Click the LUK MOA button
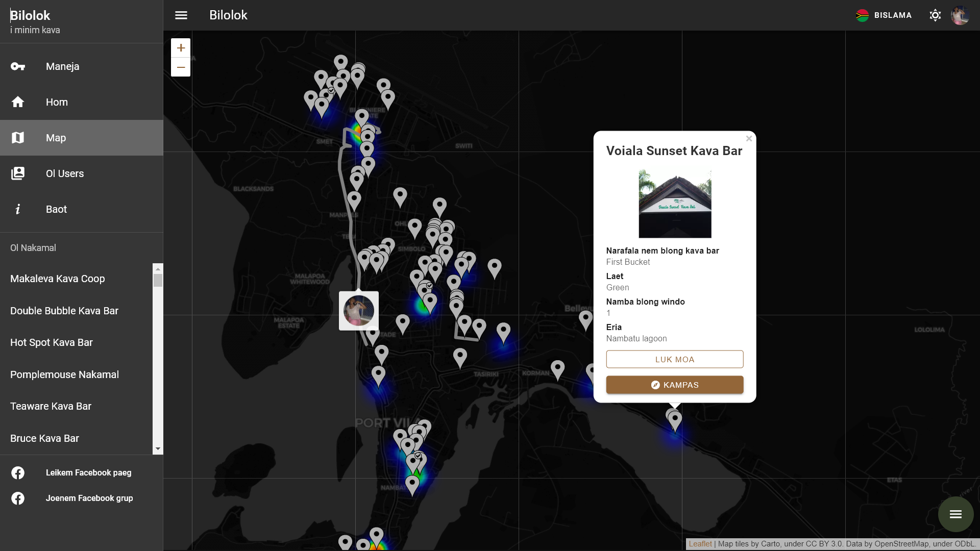The width and height of the screenshot is (980, 551). pos(675,359)
